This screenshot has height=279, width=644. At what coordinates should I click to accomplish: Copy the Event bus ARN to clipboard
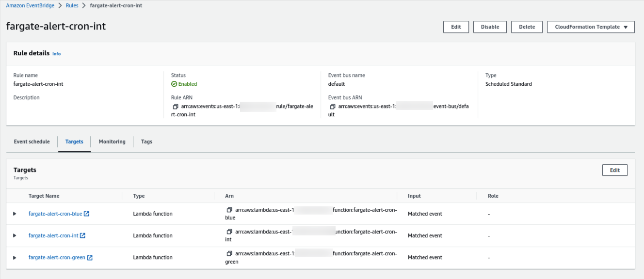pyautogui.click(x=331, y=106)
